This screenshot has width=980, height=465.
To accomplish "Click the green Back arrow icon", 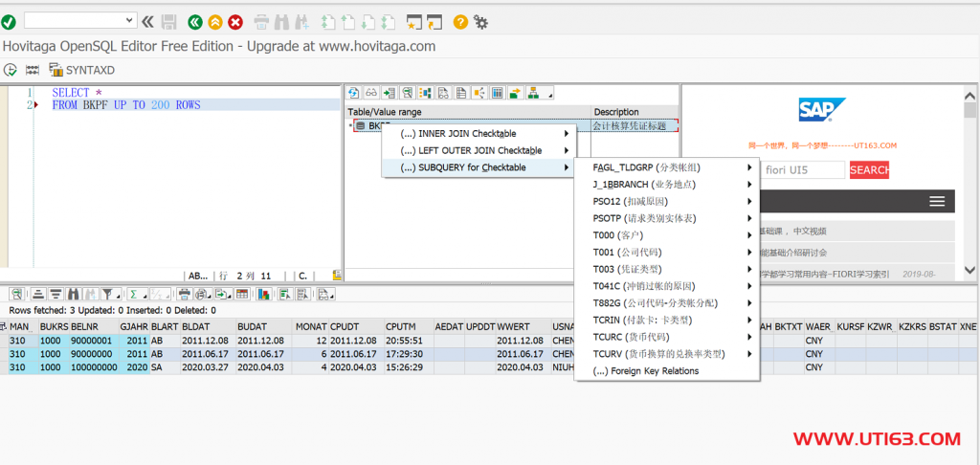I will 195,23.
